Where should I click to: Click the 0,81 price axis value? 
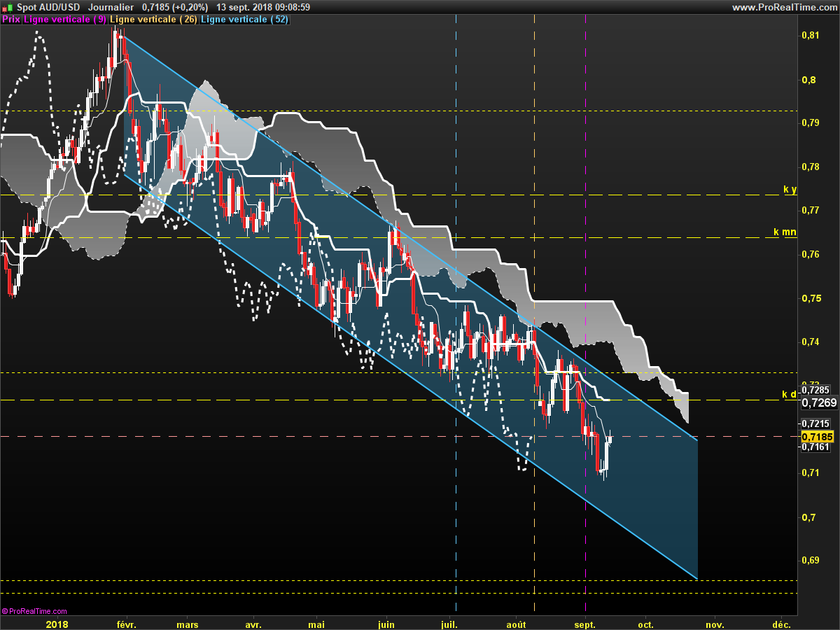point(809,36)
